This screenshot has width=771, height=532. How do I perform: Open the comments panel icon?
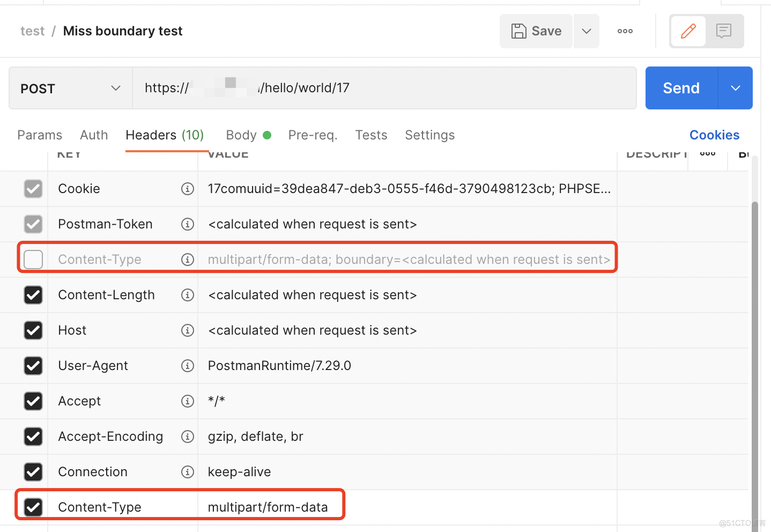[724, 31]
